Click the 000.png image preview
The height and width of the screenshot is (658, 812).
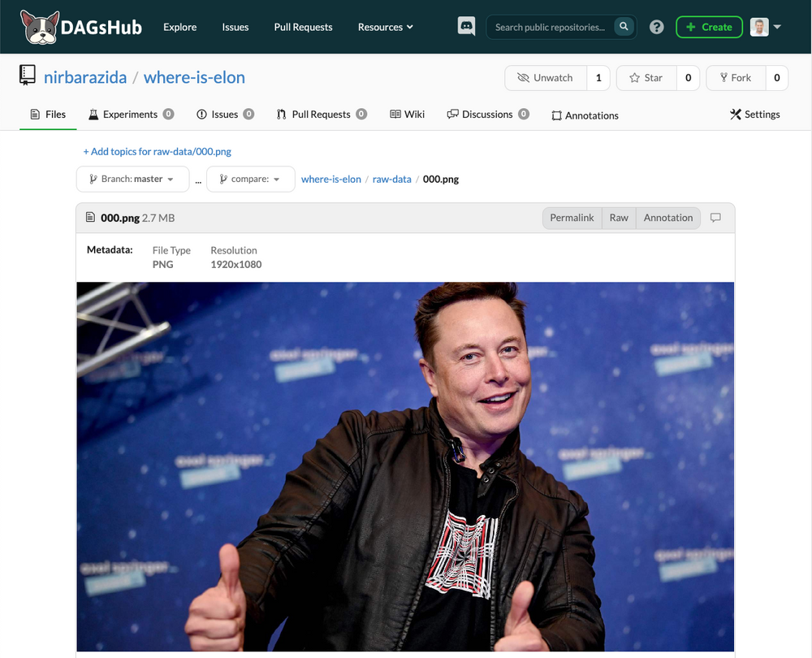point(405,466)
